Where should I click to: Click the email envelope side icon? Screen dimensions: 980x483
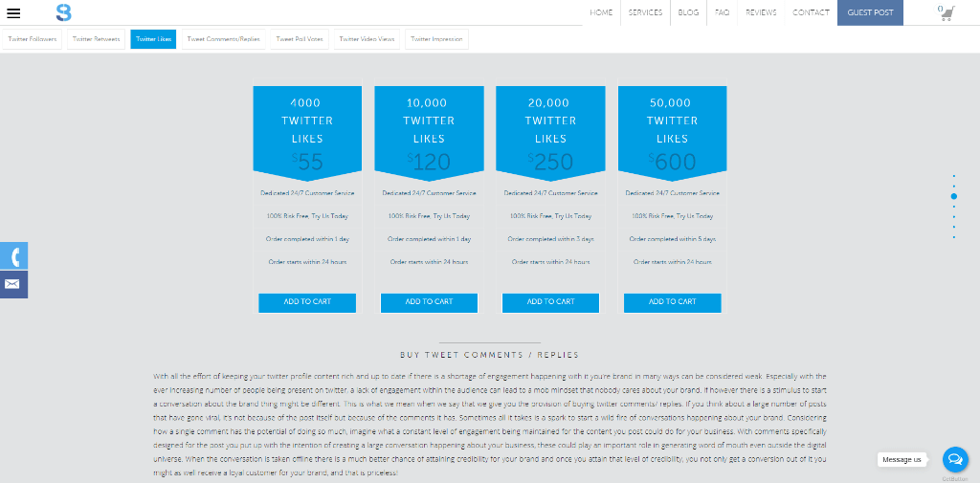pos(13,284)
